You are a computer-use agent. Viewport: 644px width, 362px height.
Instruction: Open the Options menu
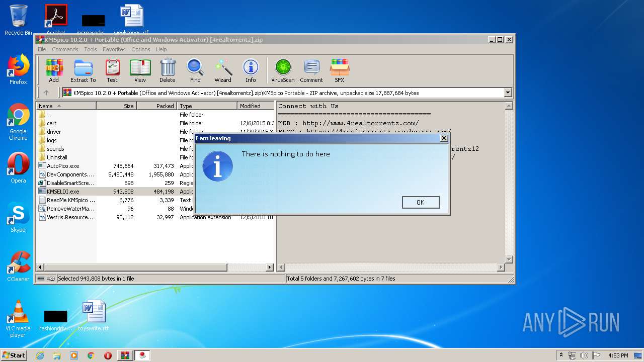(141, 49)
